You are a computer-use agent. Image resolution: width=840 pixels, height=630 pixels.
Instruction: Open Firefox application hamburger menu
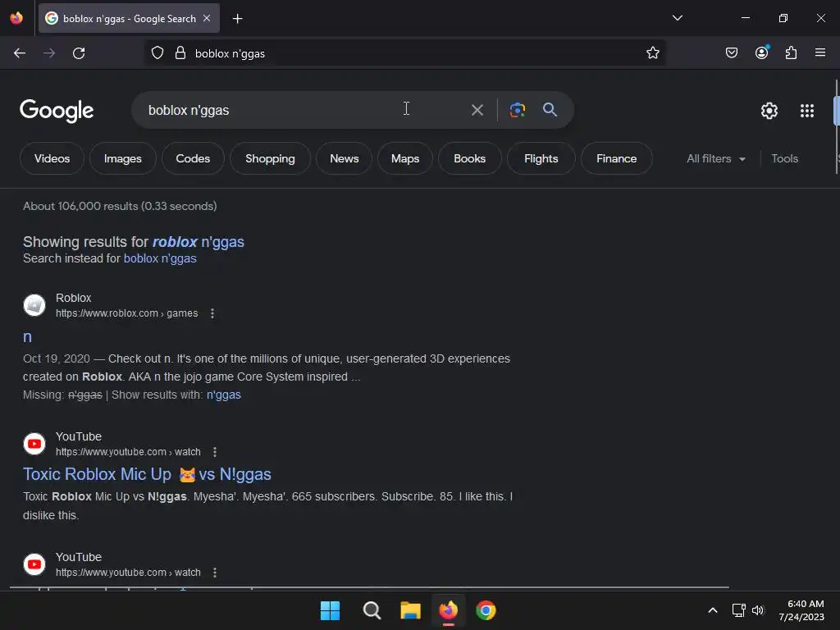click(x=820, y=52)
